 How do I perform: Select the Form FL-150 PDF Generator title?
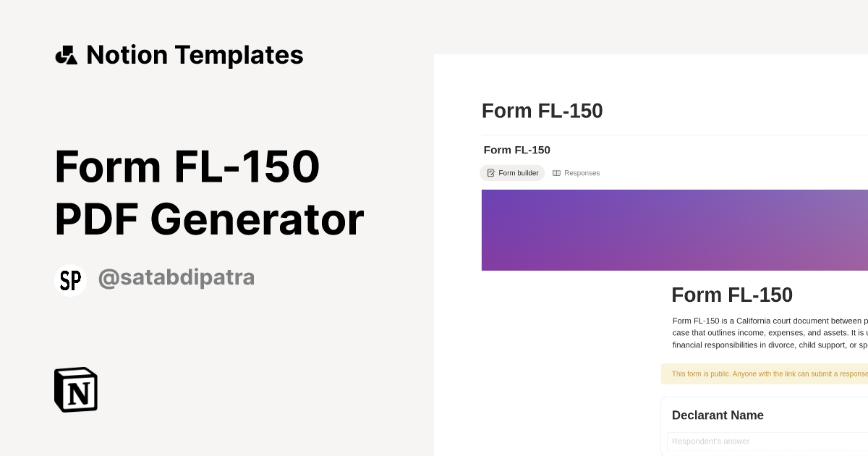(x=208, y=193)
